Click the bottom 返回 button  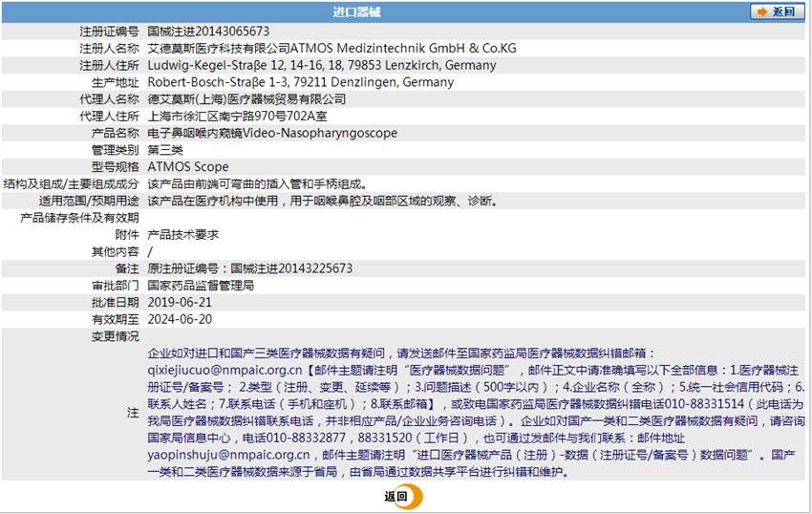point(403,497)
